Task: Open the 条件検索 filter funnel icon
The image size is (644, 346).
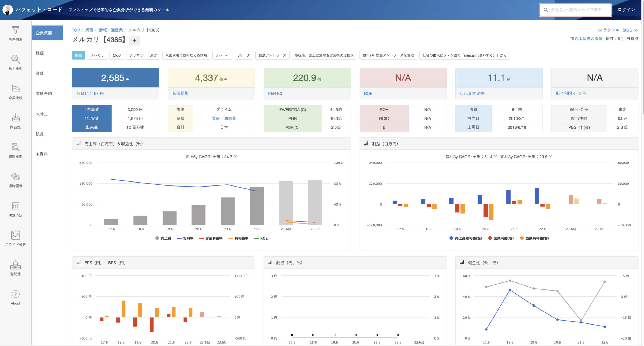Action: pyautogui.click(x=16, y=30)
